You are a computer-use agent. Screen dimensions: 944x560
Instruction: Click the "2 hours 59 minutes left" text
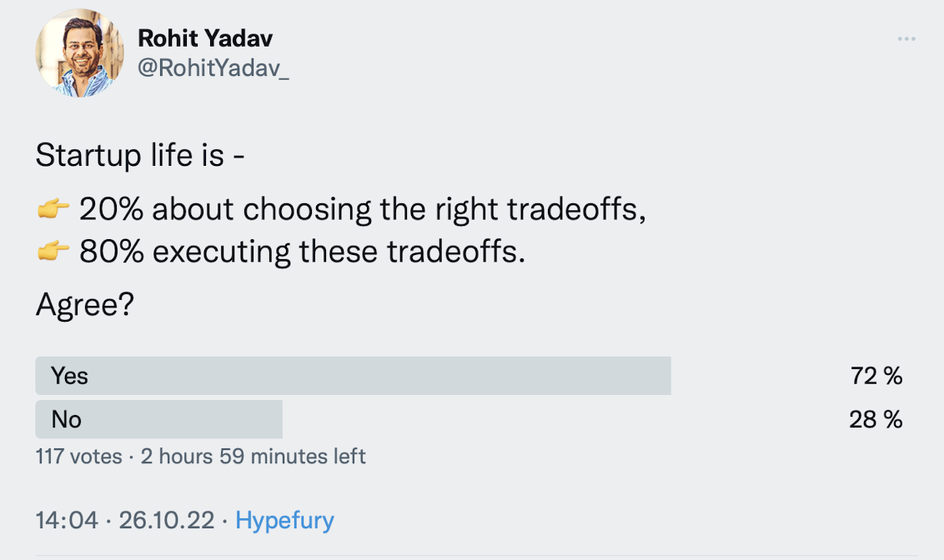click(x=254, y=457)
